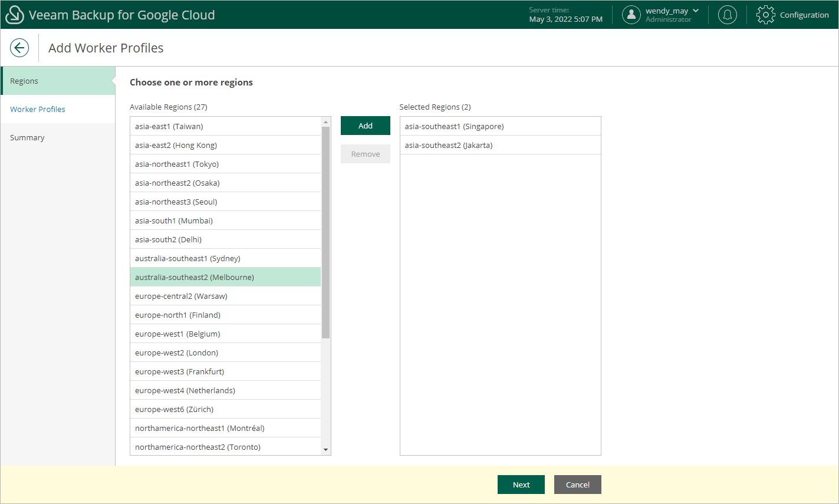The height and width of the screenshot is (504, 839).
Task: Select asia-northeast2 (Osaka) region
Action: pos(225,183)
